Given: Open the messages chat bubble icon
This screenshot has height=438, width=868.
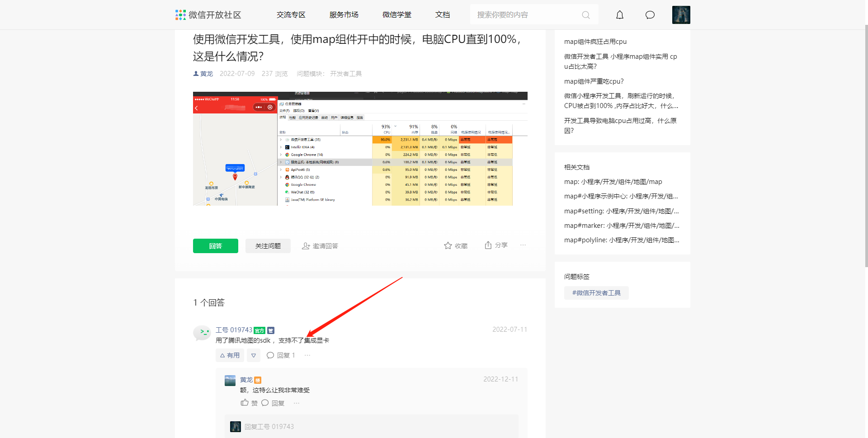Looking at the screenshot, I should (650, 15).
